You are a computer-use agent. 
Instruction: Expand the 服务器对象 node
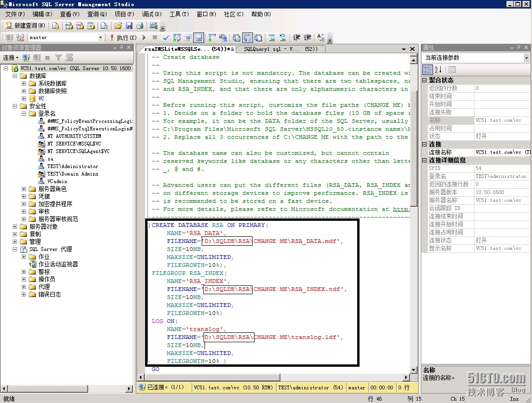coord(15,226)
